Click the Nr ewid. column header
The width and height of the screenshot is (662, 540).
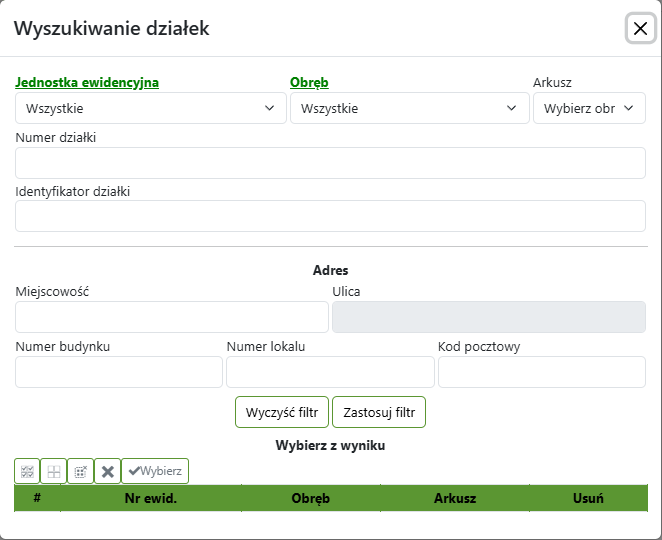pos(150,498)
